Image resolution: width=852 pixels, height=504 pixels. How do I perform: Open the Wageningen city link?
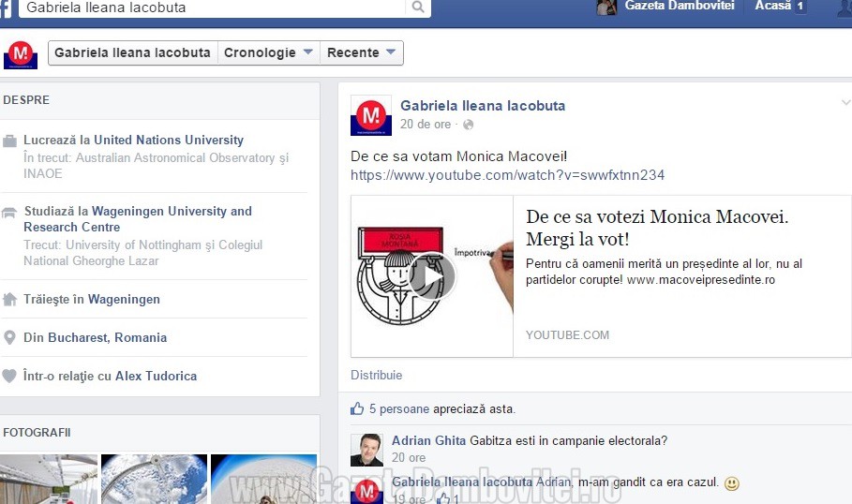click(x=124, y=299)
